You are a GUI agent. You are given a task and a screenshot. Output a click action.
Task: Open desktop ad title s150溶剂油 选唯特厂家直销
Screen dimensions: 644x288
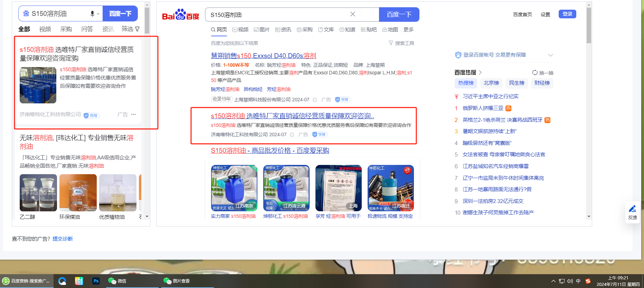[293, 116]
